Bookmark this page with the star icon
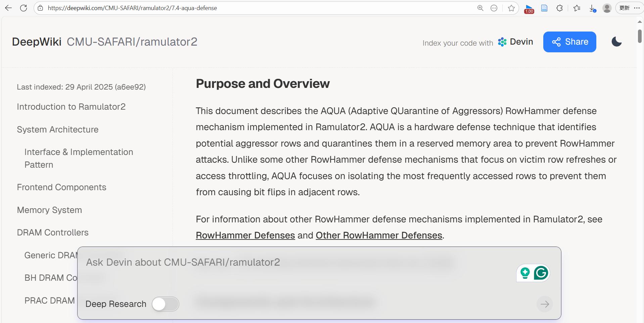 pyautogui.click(x=511, y=8)
